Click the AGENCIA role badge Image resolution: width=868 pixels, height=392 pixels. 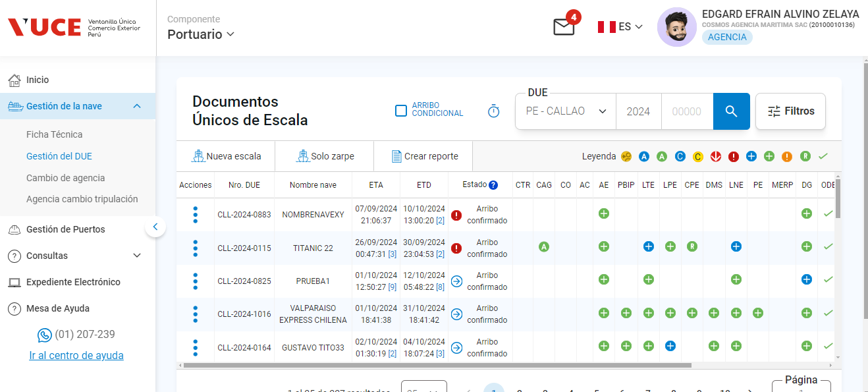click(727, 37)
